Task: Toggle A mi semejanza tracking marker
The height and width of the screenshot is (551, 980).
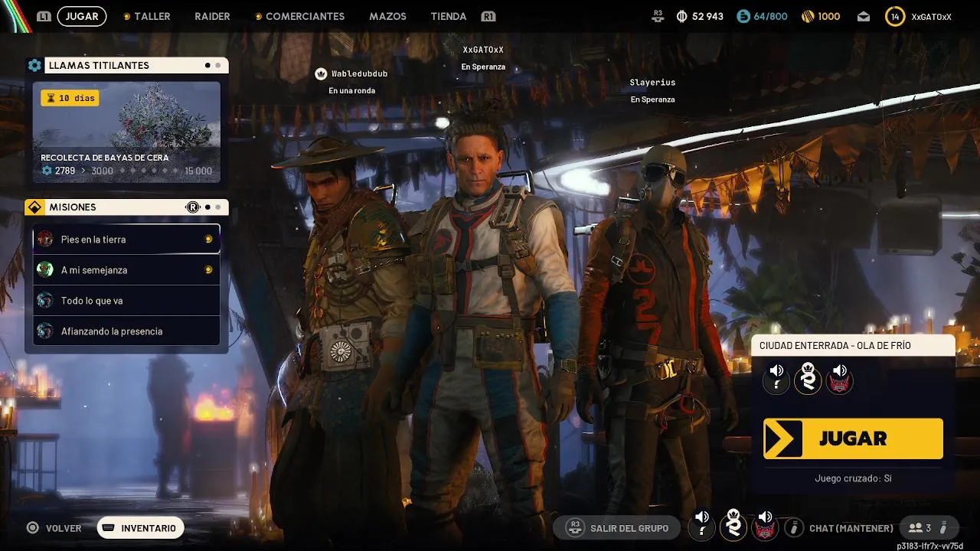Action: pos(208,269)
